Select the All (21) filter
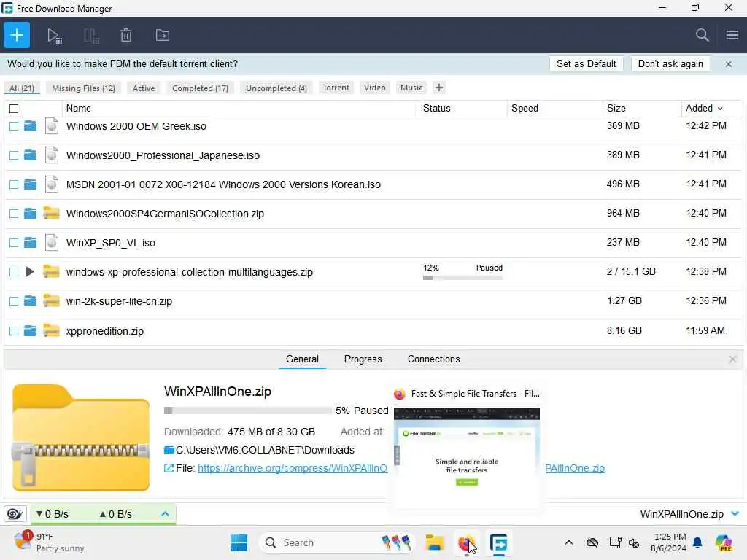This screenshot has width=747, height=560. click(22, 88)
